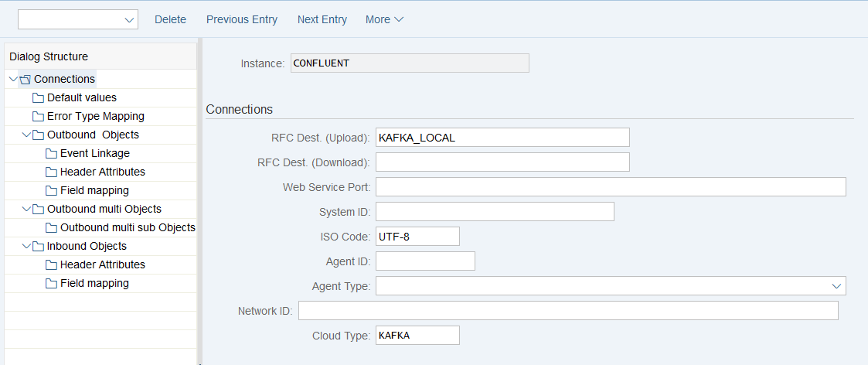Click the ISO Code field with UTF-8
This screenshot has height=365, width=868.
pos(418,237)
